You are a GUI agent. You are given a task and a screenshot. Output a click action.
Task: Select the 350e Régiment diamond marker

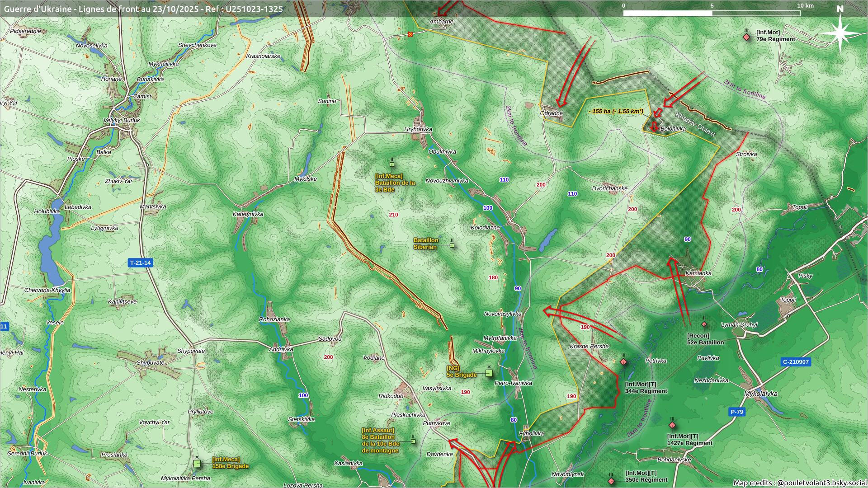pyautogui.click(x=611, y=481)
